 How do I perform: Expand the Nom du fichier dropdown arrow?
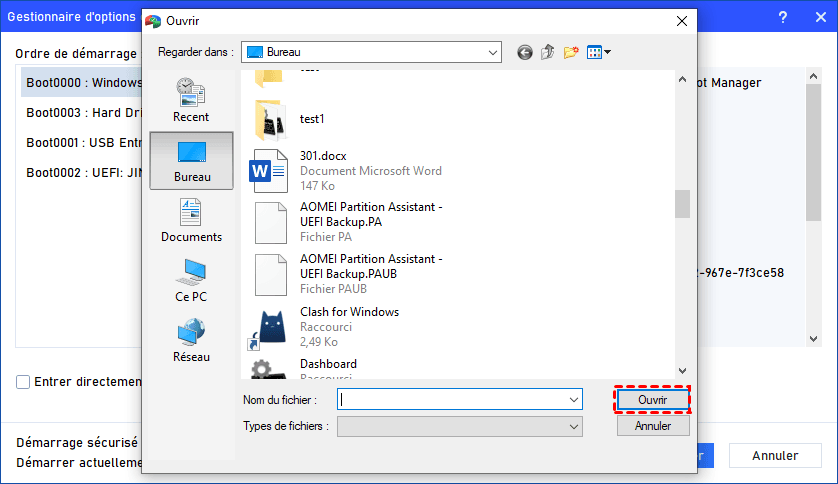tap(573, 400)
